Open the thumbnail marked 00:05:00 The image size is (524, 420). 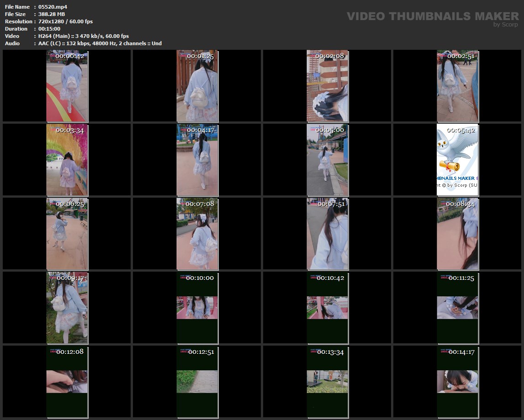coord(327,160)
